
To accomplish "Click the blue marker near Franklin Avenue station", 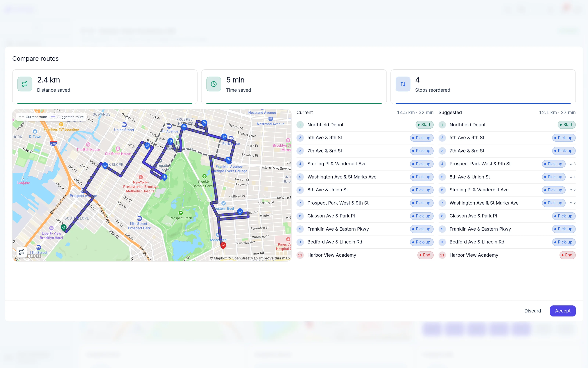I will [228, 160].
